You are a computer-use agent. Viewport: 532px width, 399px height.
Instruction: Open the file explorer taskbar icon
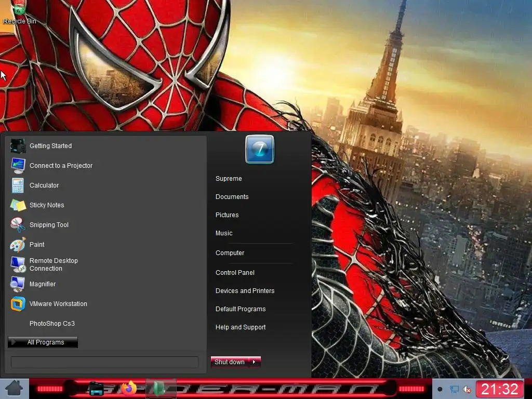pyautogui.click(x=96, y=389)
